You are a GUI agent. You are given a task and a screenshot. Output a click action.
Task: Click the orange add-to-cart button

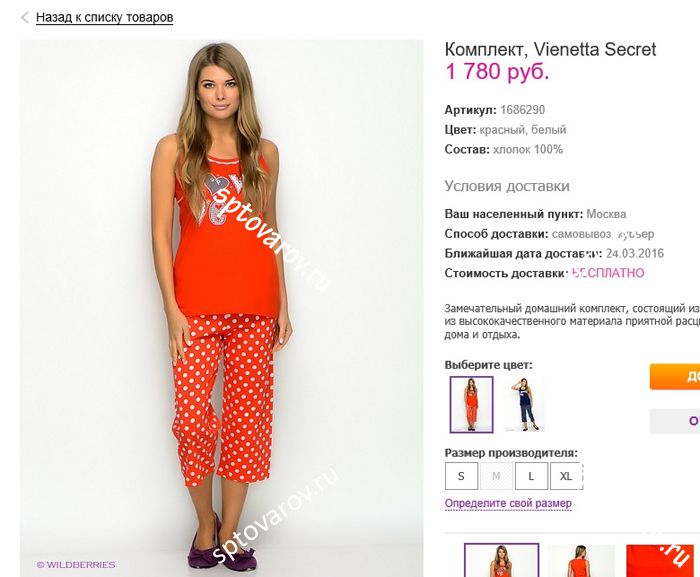click(x=675, y=376)
